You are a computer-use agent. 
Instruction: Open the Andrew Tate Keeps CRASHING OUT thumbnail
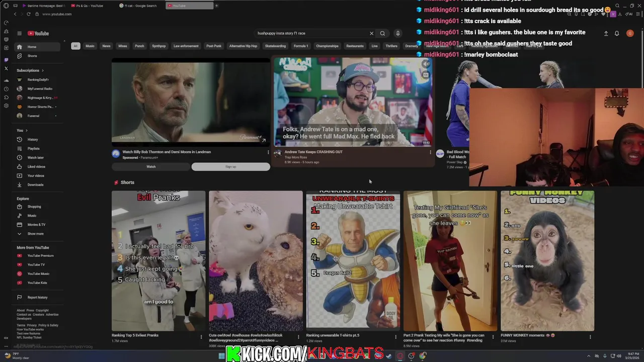(x=353, y=102)
